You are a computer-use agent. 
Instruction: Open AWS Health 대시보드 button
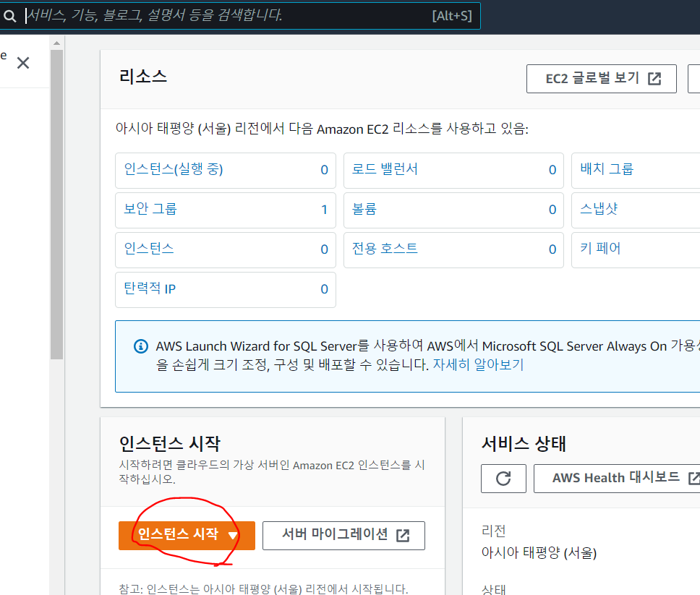coord(617,479)
